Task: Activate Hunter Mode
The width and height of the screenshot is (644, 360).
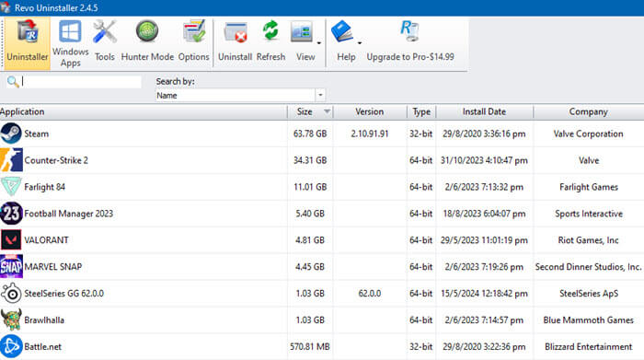Action: [x=147, y=42]
